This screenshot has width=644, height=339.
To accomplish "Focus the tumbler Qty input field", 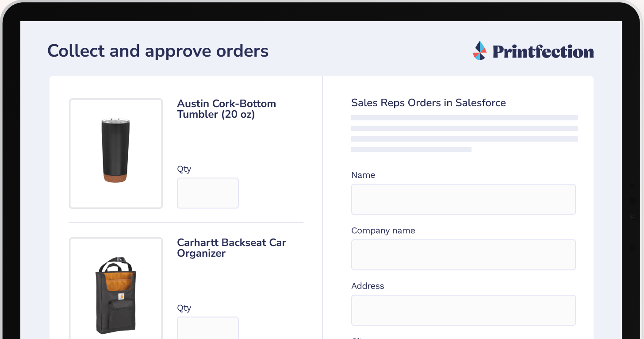I will click(208, 193).
